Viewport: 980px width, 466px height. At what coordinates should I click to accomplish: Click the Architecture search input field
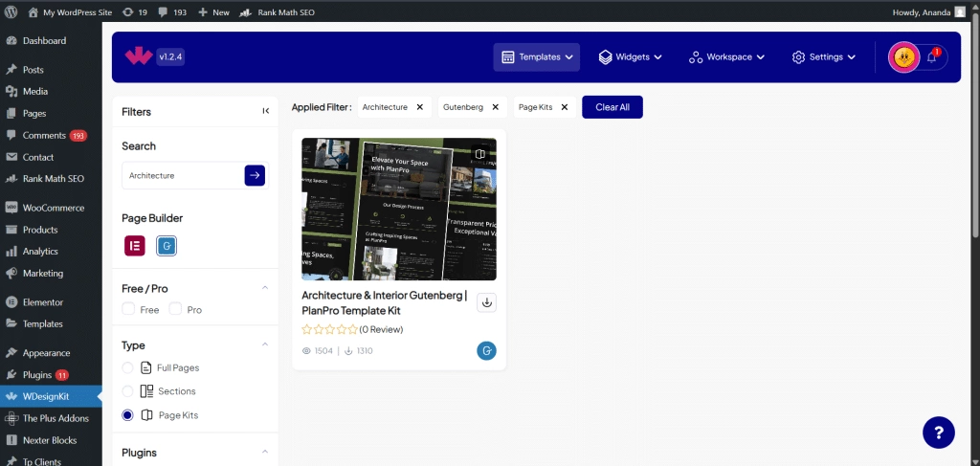(x=183, y=175)
